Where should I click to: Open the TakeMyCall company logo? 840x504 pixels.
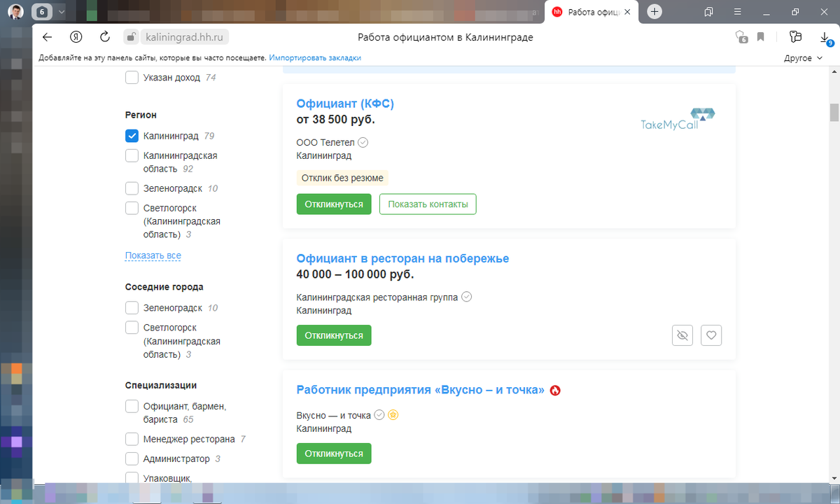(678, 120)
